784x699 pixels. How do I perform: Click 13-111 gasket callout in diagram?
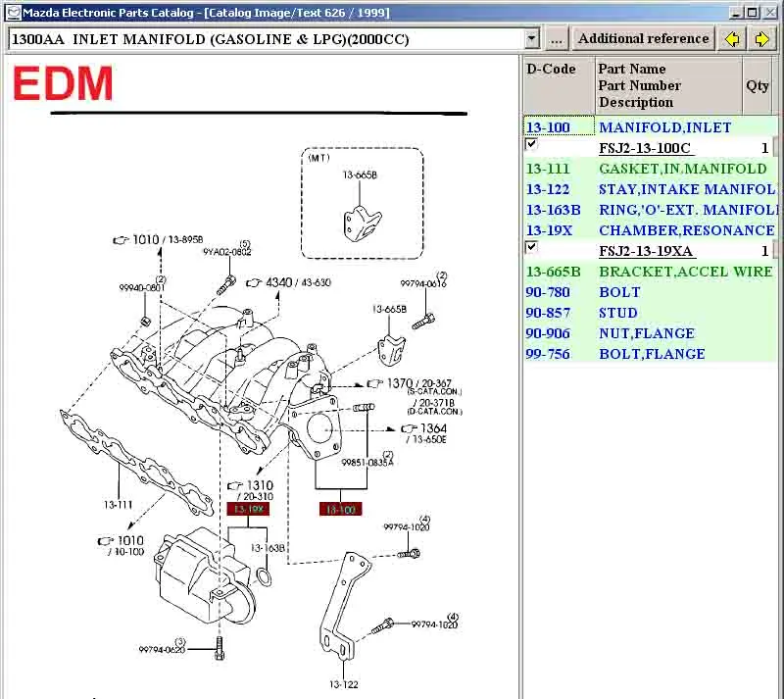click(118, 504)
